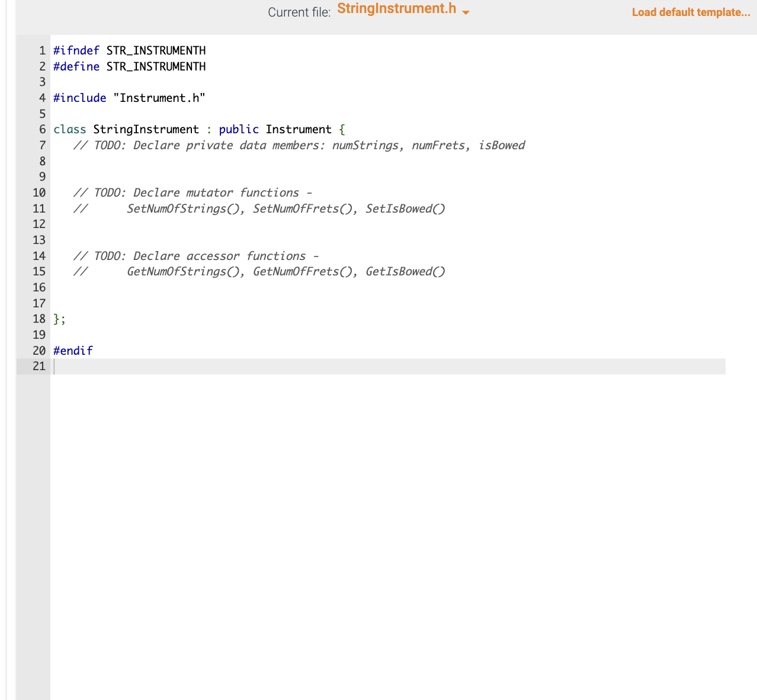Click the private data members TODO comment
The width and height of the screenshot is (757, 700).
coord(299,145)
